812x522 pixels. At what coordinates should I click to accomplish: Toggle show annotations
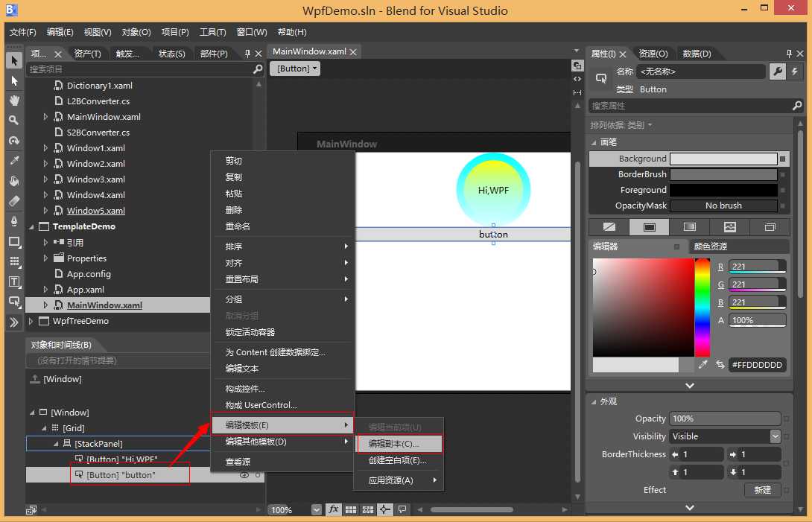click(x=402, y=509)
